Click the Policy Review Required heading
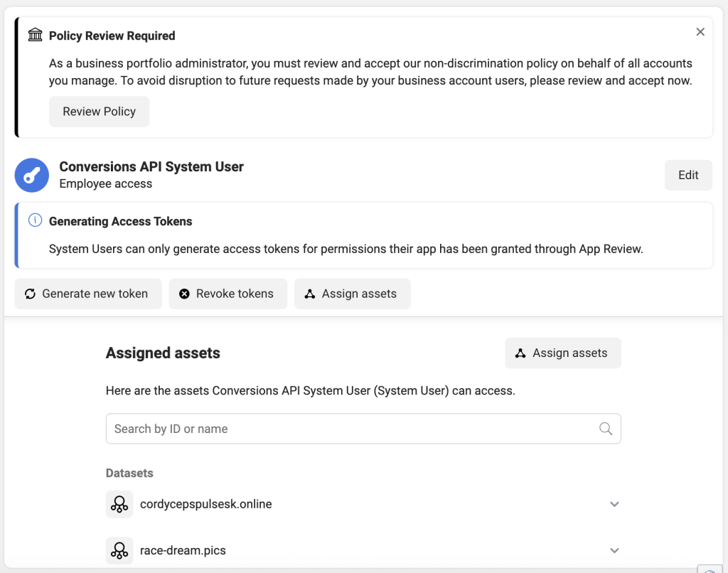 [x=112, y=36]
